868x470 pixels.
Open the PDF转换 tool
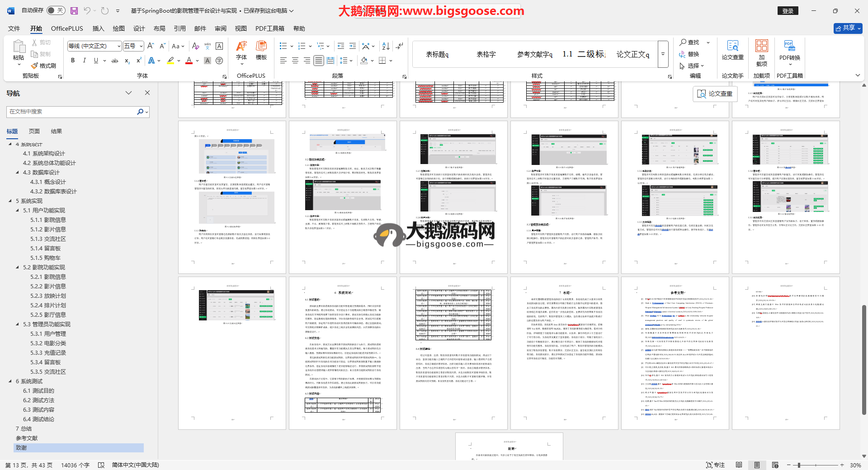coord(789,50)
